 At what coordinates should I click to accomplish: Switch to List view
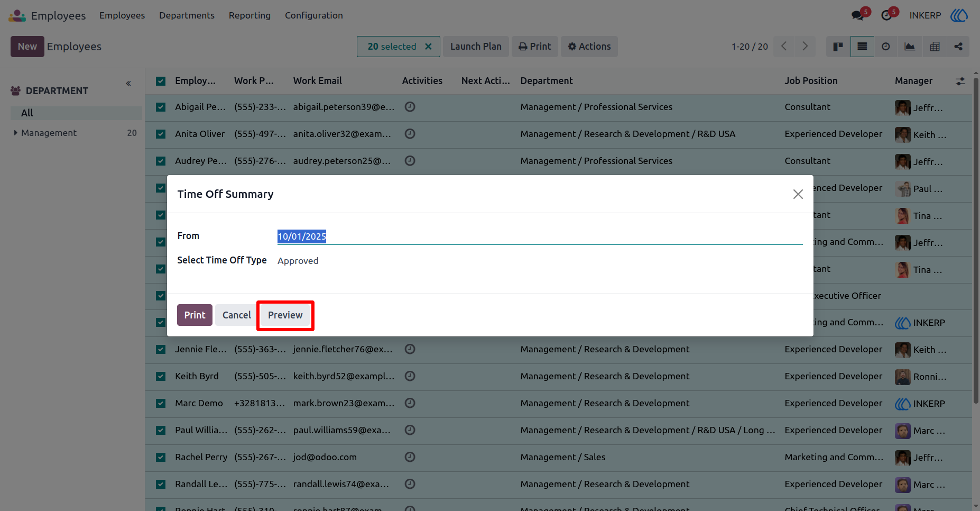click(862, 47)
